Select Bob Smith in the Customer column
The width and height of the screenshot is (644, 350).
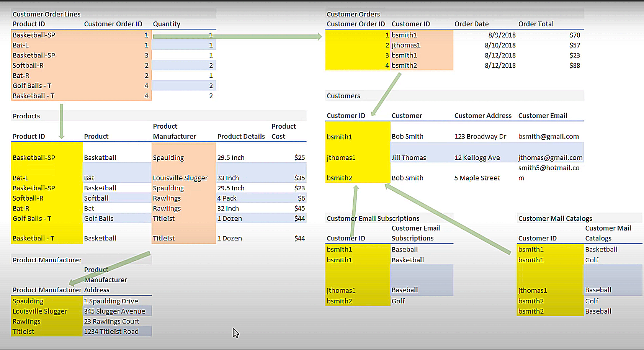(x=407, y=136)
